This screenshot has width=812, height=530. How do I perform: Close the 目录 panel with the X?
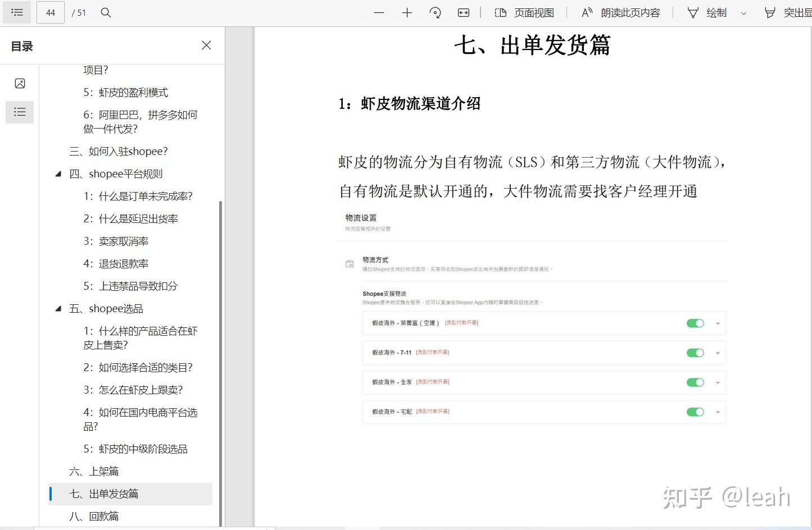tap(206, 45)
